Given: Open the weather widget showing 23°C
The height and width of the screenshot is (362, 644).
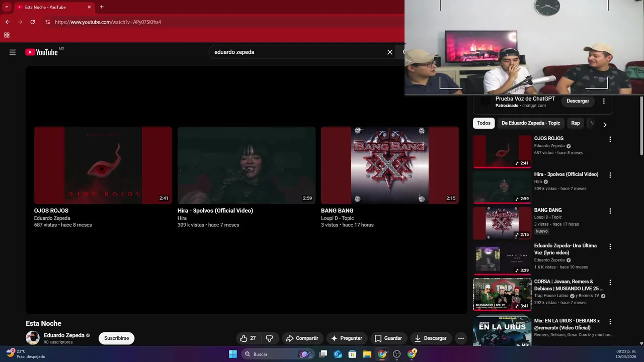Looking at the screenshot, I should click(25, 354).
